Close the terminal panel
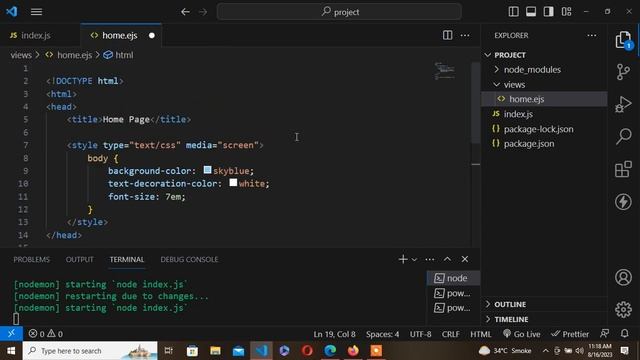The width and height of the screenshot is (640, 360). coord(465,259)
